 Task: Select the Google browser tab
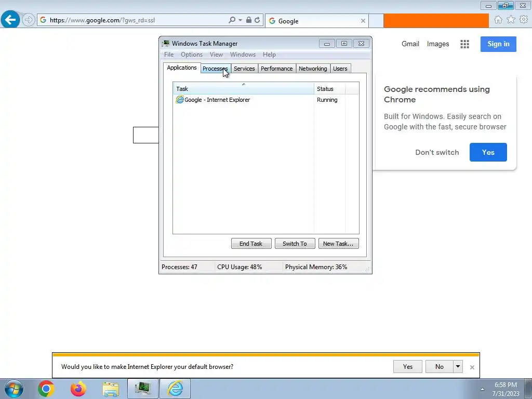[x=317, y=21]
